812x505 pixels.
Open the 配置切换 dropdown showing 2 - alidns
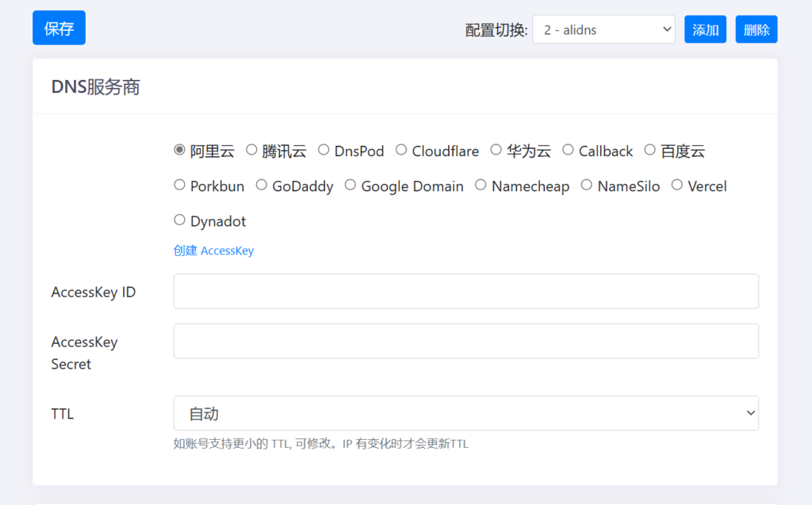click(x=603, y=29)
